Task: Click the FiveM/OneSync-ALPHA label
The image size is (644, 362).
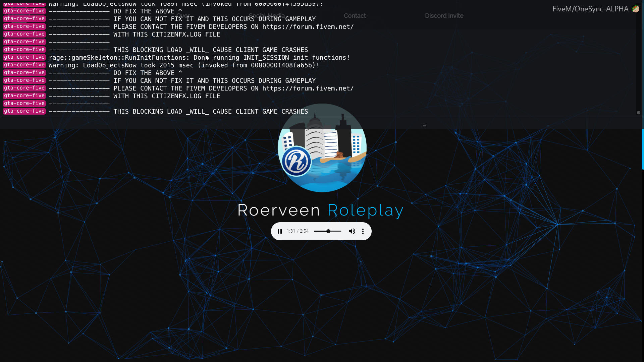Action: coord(590,9)
